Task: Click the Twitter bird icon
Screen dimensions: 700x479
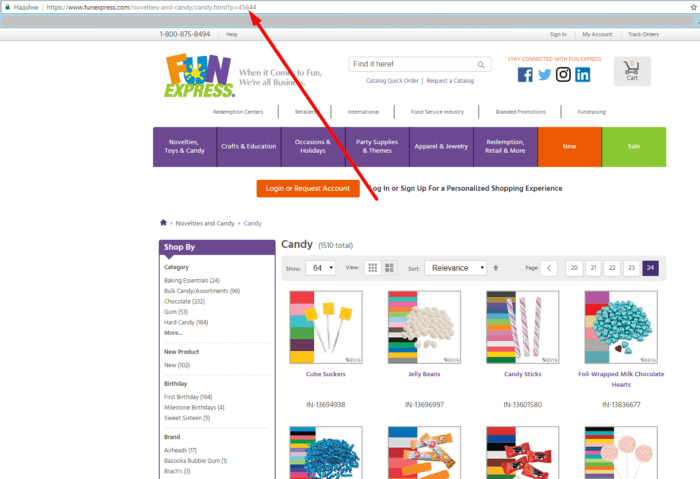Action: [x=544, y=75]
